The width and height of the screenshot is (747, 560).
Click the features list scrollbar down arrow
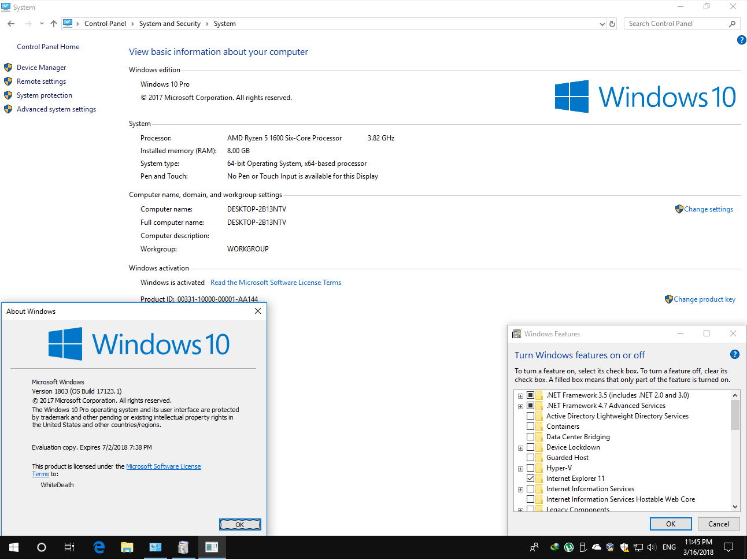point(735,506)
